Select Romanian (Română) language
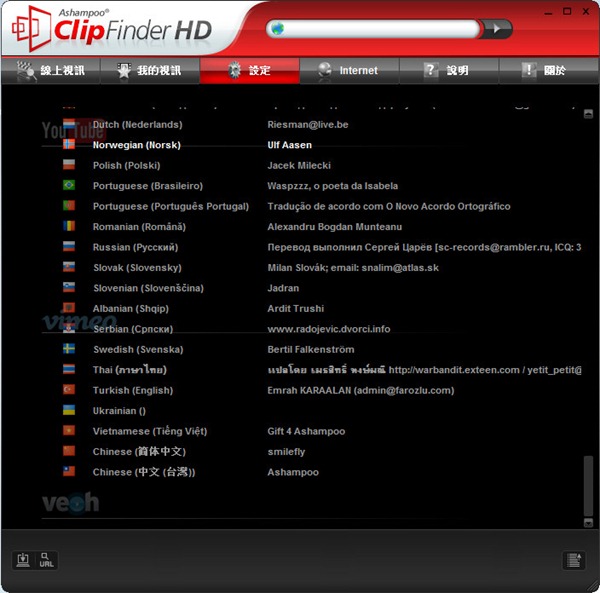The width and height of the screenshot is (600, 593). coord(139,227)
